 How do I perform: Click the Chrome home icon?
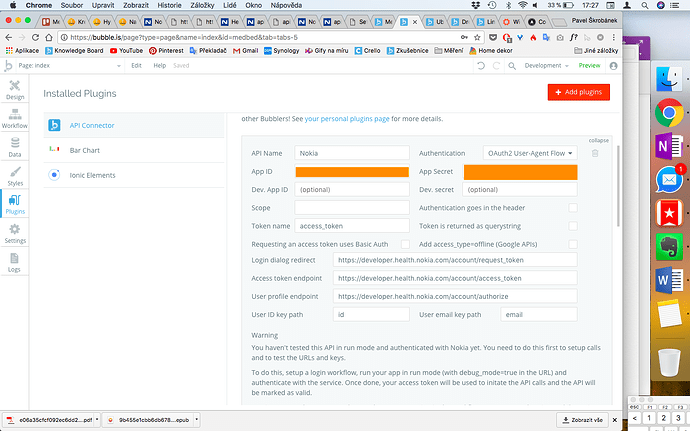point(49,37)
